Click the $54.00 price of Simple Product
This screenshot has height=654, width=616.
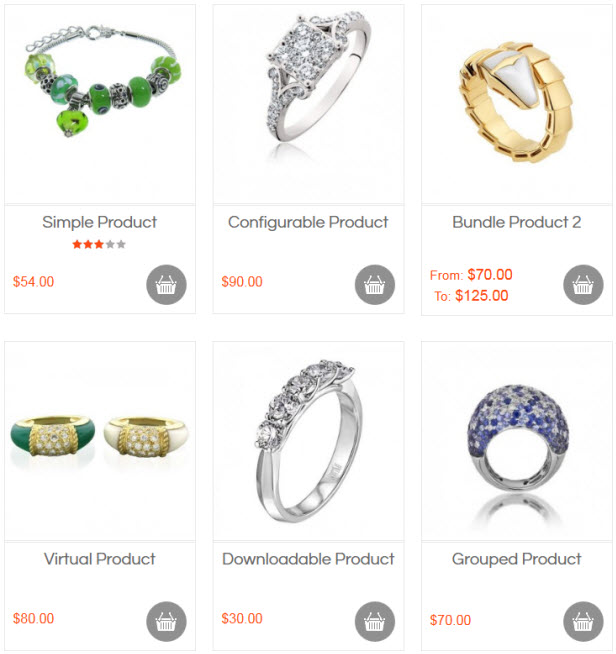coord(33,282)
